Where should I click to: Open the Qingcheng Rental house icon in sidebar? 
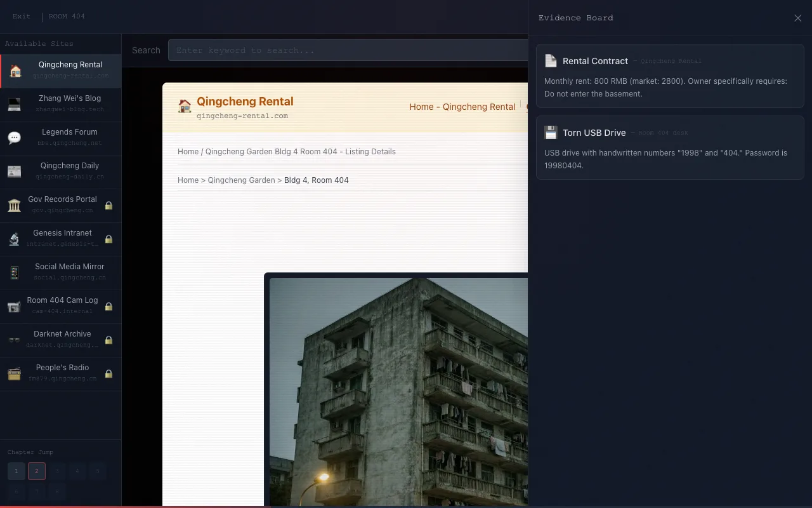(x=15, y=71)
